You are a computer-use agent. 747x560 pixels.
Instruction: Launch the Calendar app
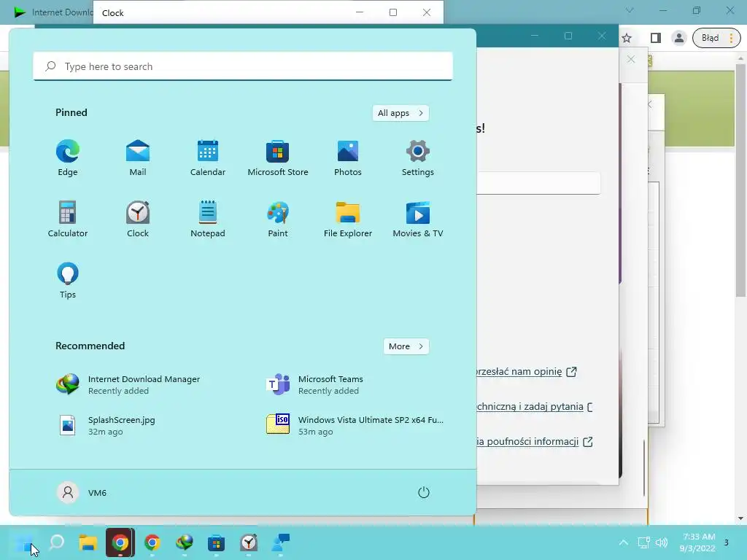[208, 158]
